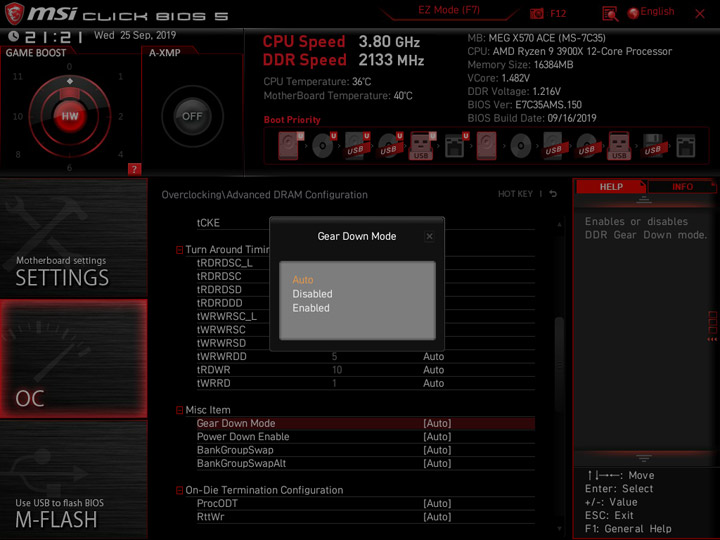This screenshot has height=540, width=720.
Task: Click the English language label
Action: (657, 11)
